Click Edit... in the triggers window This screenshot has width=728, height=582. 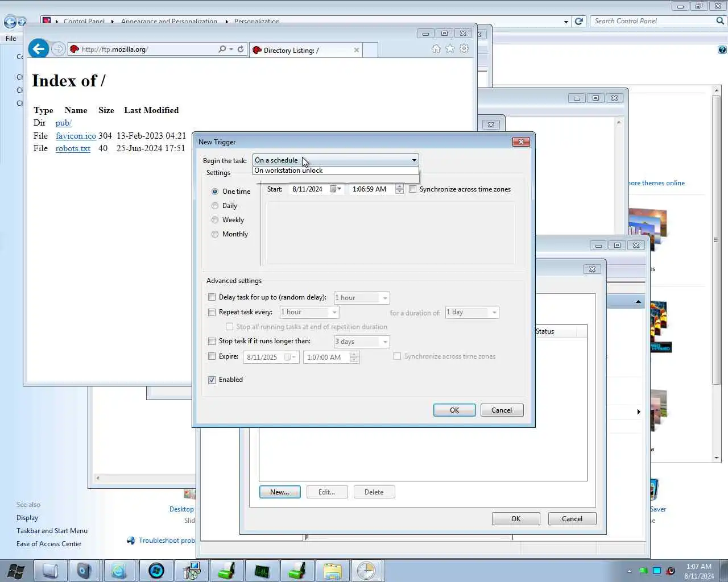click(x=327, y=492)
